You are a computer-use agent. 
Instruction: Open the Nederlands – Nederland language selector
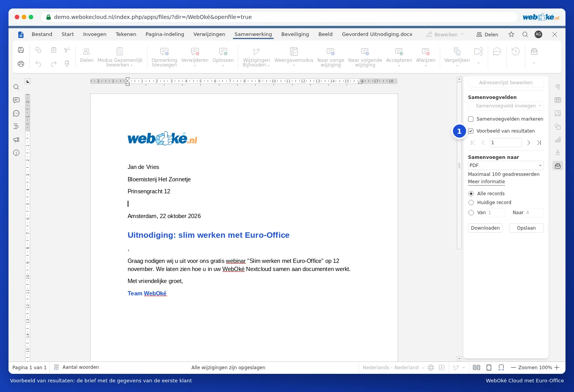click(393, 368)
